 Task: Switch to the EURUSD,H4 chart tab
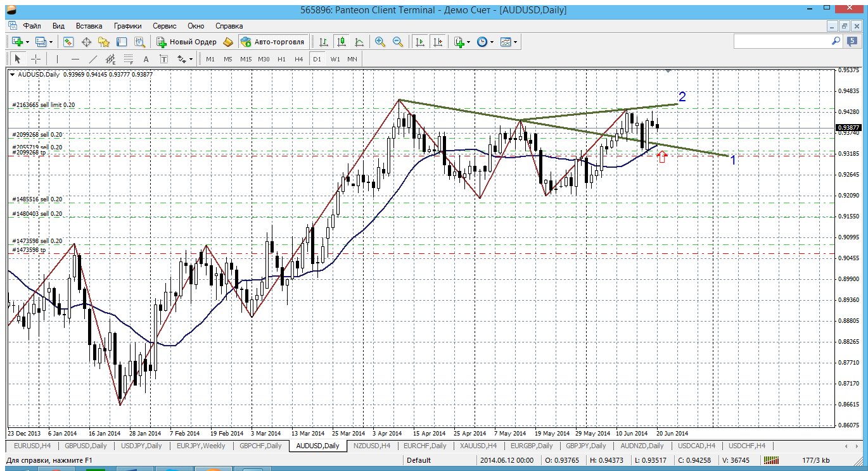(x=31, y=446)
